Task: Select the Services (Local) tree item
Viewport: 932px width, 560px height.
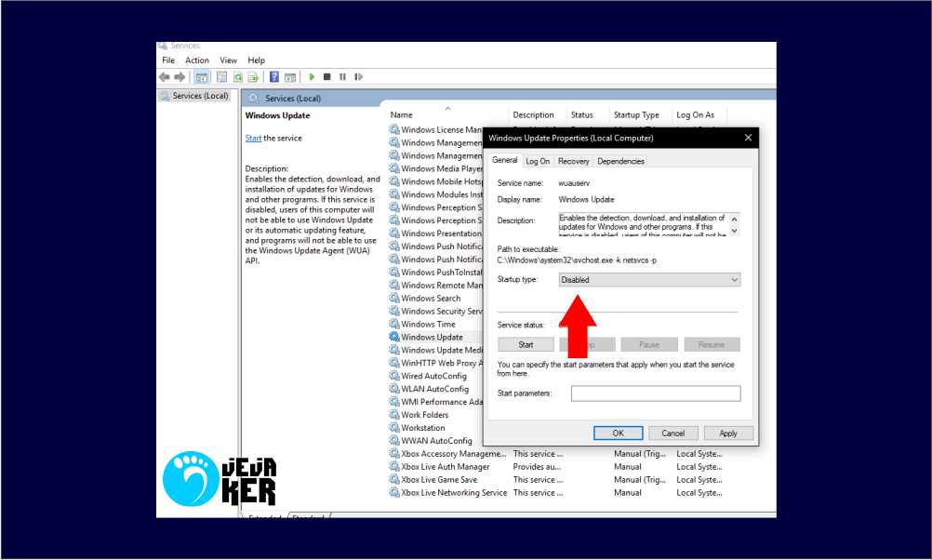Action: coord(200,96)
